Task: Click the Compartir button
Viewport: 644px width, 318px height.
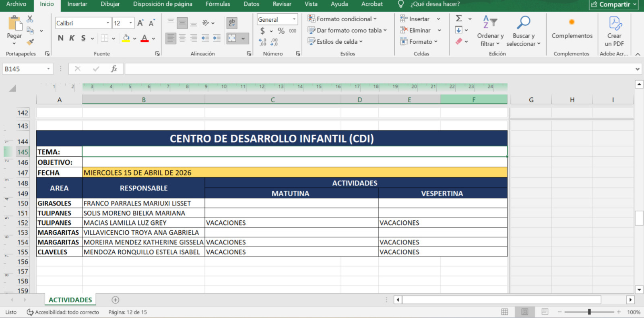Action: (614, 4)
